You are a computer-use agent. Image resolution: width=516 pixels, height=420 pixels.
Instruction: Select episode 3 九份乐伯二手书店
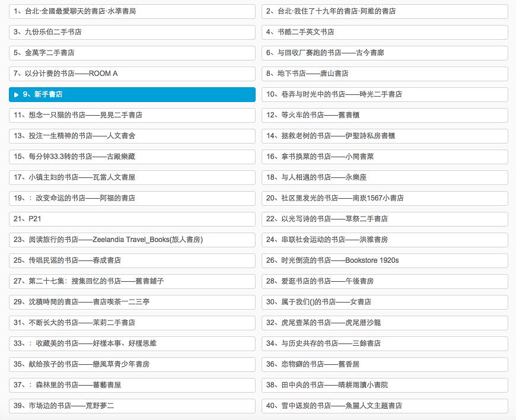132,32
